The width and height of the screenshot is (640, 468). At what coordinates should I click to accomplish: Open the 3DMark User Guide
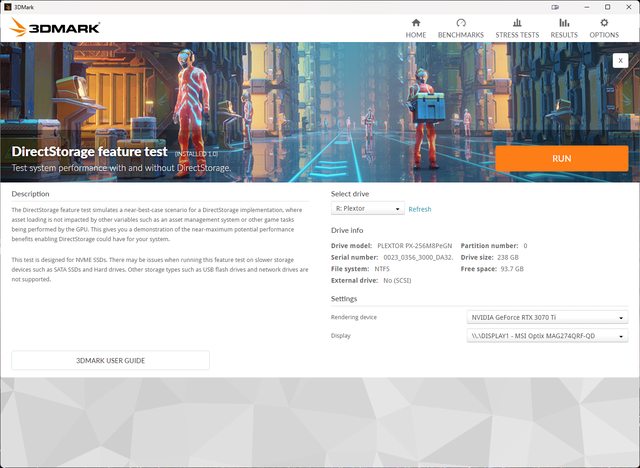tap(110, 360)
